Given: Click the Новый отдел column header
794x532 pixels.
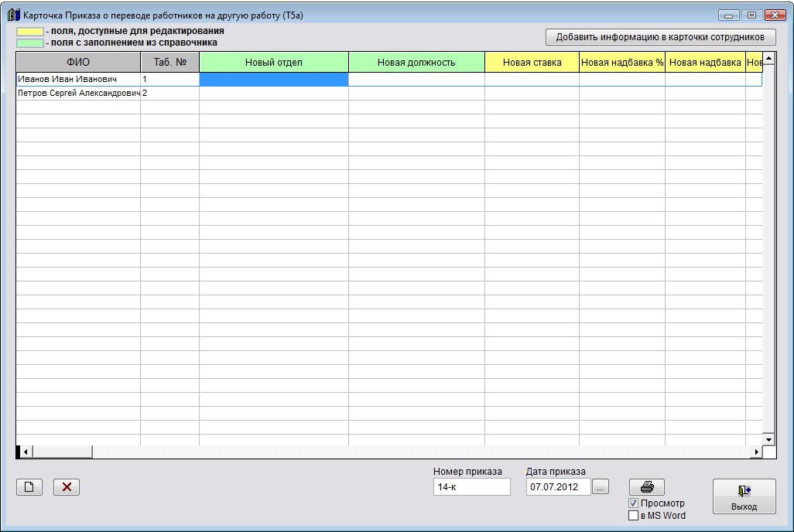Looking at the screenshot, I should pos(273,63).
